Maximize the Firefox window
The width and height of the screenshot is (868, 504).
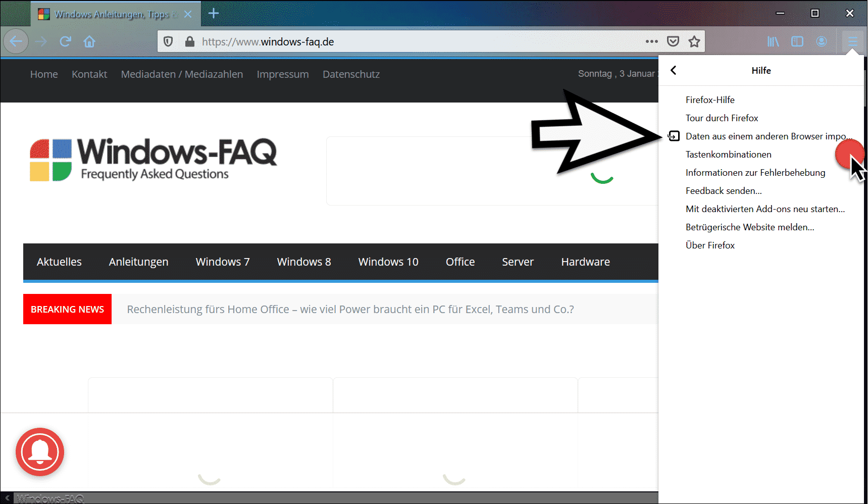tap(815, 13)
